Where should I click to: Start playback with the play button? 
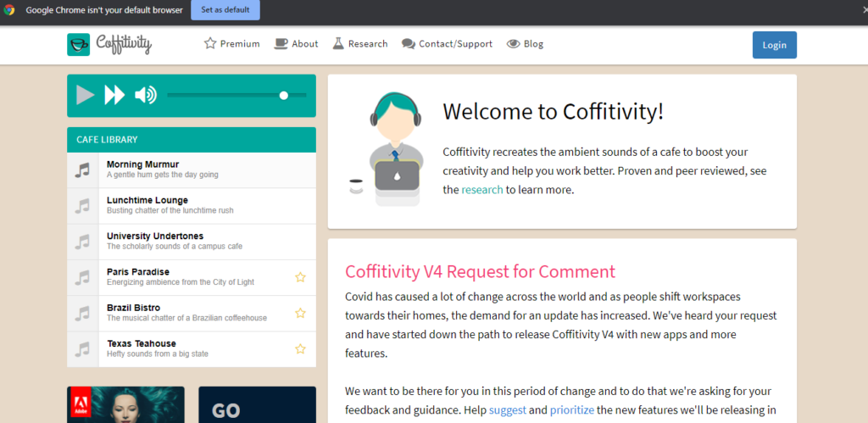(x=86, y=95)
